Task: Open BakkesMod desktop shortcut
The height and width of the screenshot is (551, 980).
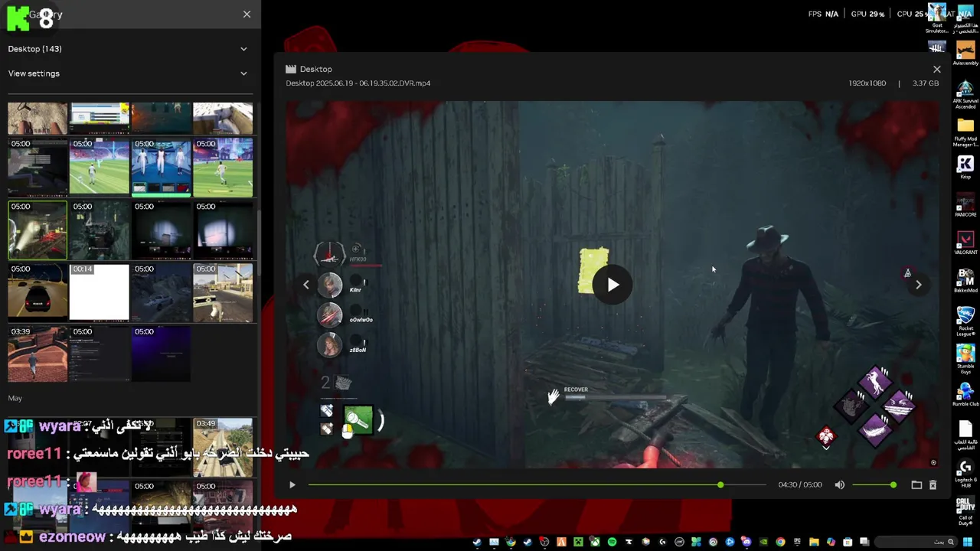Action: coord(965,281)
